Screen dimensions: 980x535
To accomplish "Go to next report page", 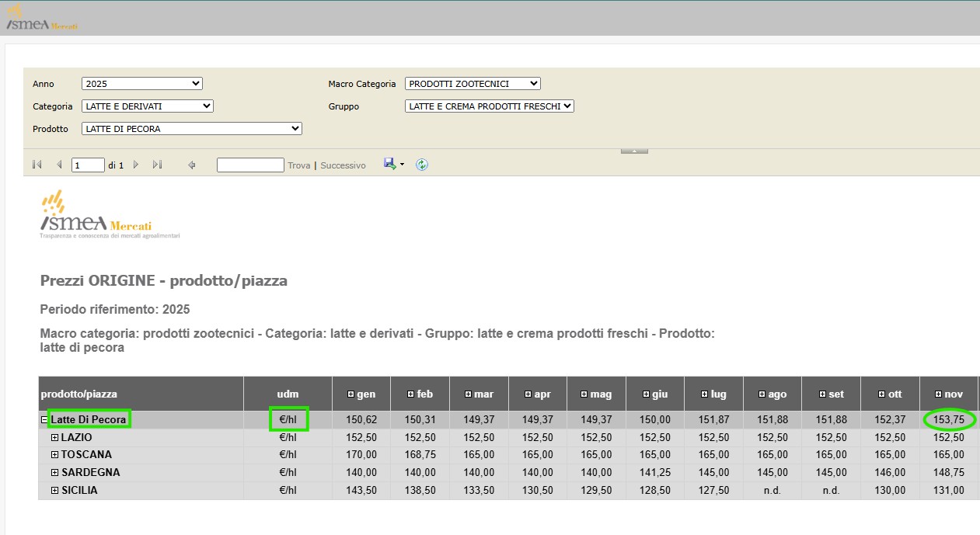I will [136, 165].
